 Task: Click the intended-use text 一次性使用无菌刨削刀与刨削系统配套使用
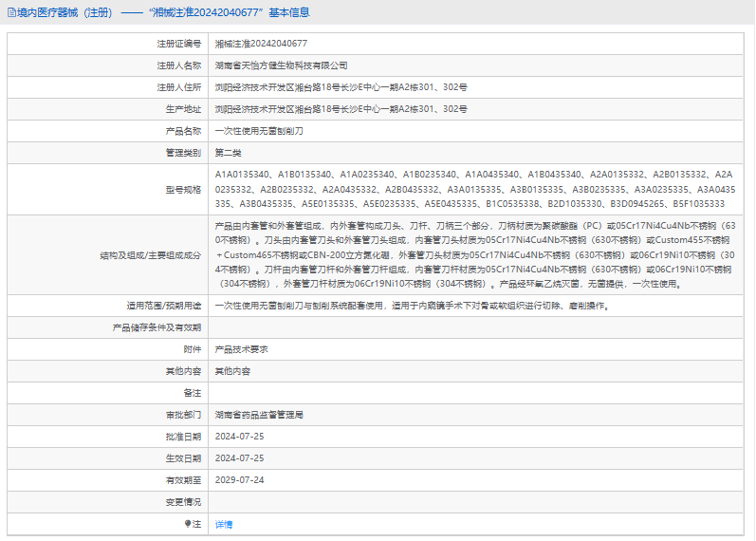tap(413, 306)
